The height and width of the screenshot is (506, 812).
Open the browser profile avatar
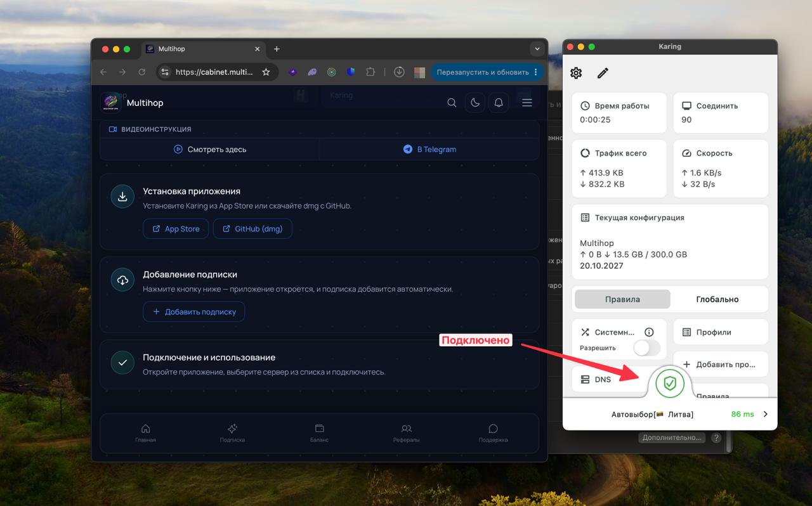point(419,72)
